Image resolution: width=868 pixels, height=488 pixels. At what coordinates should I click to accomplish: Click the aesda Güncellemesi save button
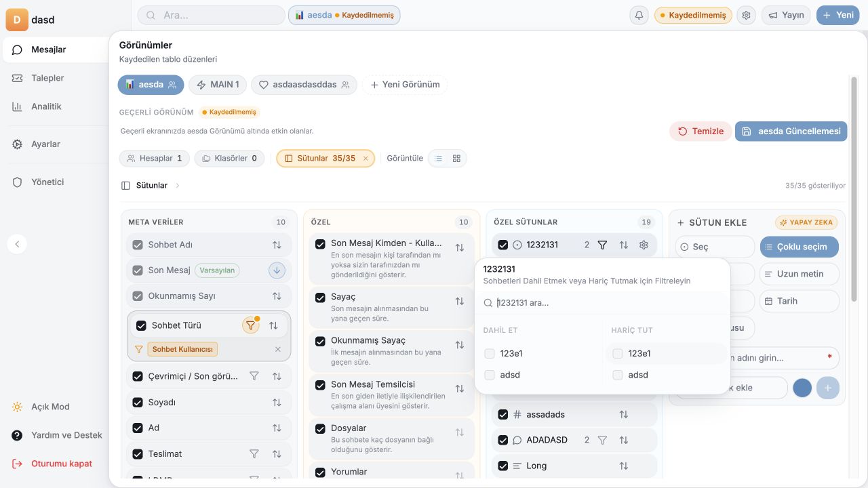point(791,131)
